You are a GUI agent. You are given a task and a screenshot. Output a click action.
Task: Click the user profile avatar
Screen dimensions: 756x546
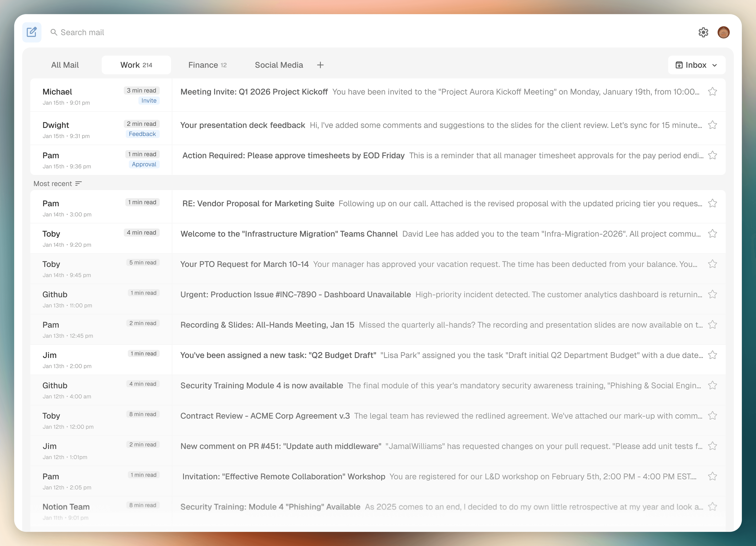click(723, 32)
